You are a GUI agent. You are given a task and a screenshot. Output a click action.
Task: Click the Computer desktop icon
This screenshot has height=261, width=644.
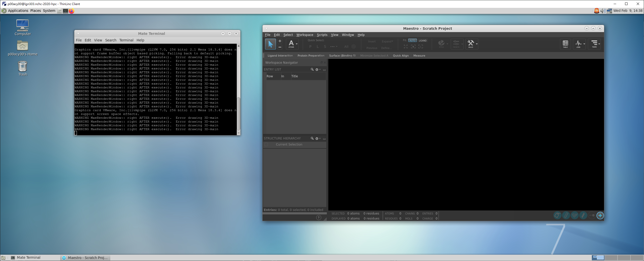[23, 28]
